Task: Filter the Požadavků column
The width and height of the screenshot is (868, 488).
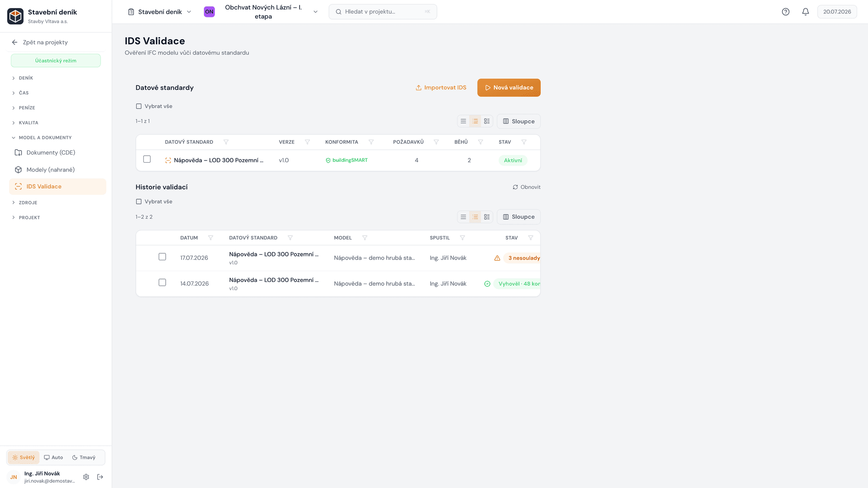Action: 436,142
